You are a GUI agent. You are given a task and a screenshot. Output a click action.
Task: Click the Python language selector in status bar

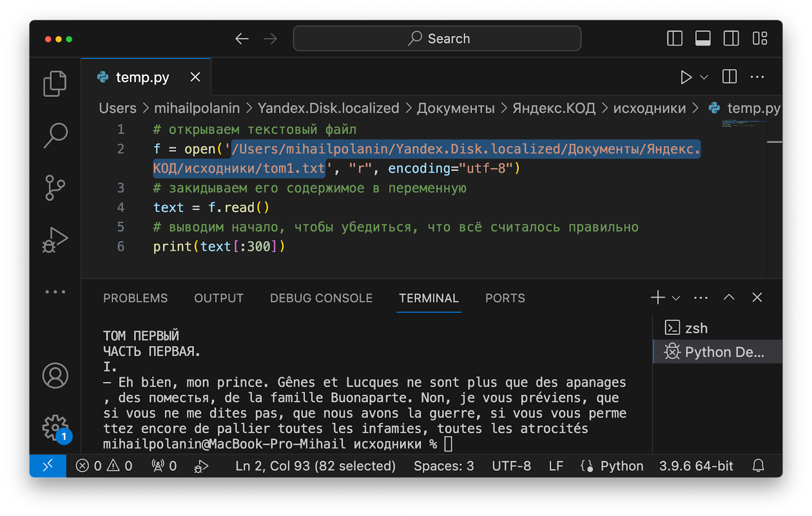621,466
